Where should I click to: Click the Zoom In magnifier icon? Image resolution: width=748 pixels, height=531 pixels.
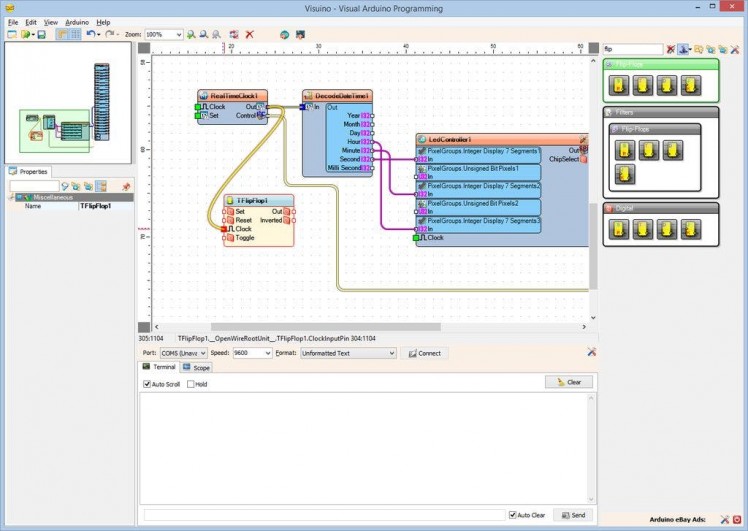(x=191, y=34)
